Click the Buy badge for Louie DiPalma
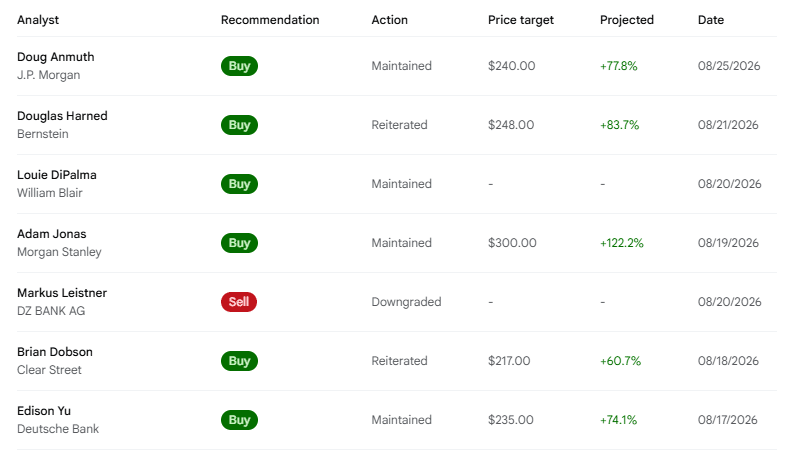The width and height of the screenshot is (805, 458). [239, 184]
